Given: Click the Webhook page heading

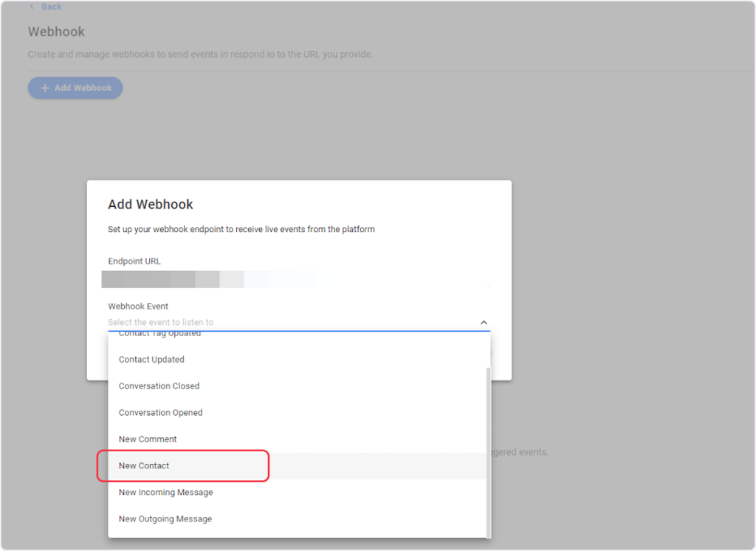Looking at the screenshot, I should point(56,32).
